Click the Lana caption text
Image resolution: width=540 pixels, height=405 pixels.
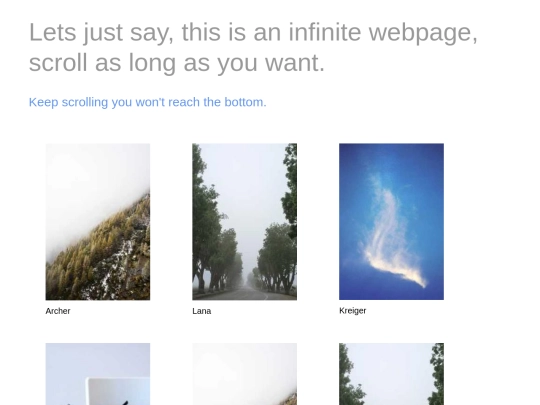(x=201, y=311)
